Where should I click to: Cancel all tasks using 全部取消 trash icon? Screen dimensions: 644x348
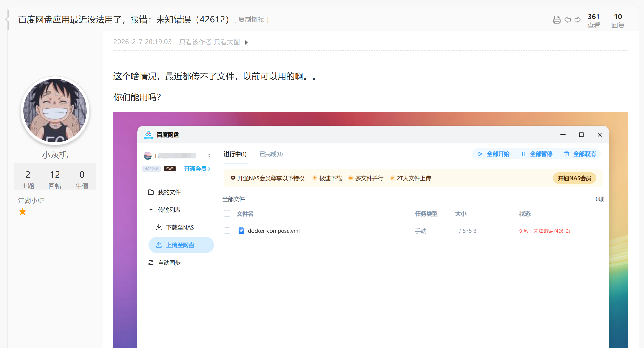[566, 154]
